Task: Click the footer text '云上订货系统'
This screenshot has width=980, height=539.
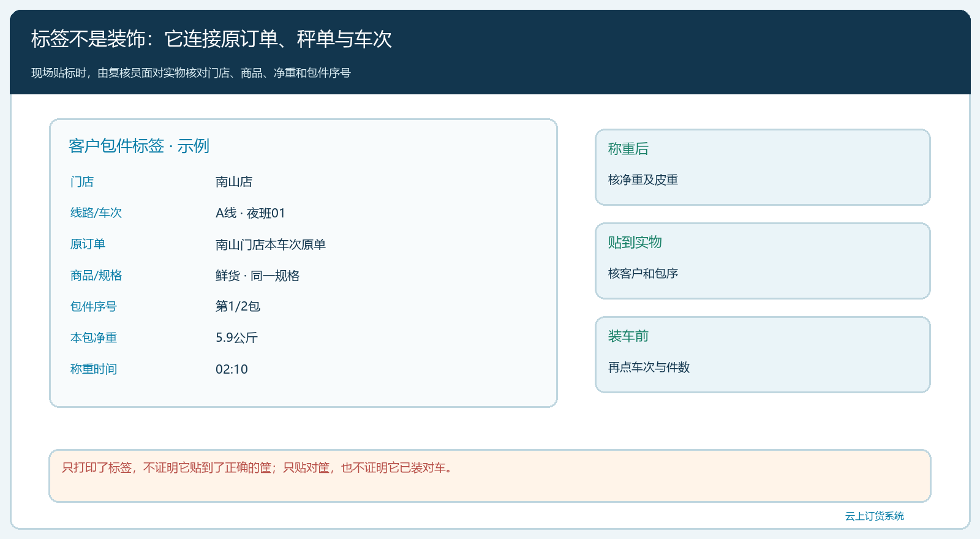Action: 875,516
